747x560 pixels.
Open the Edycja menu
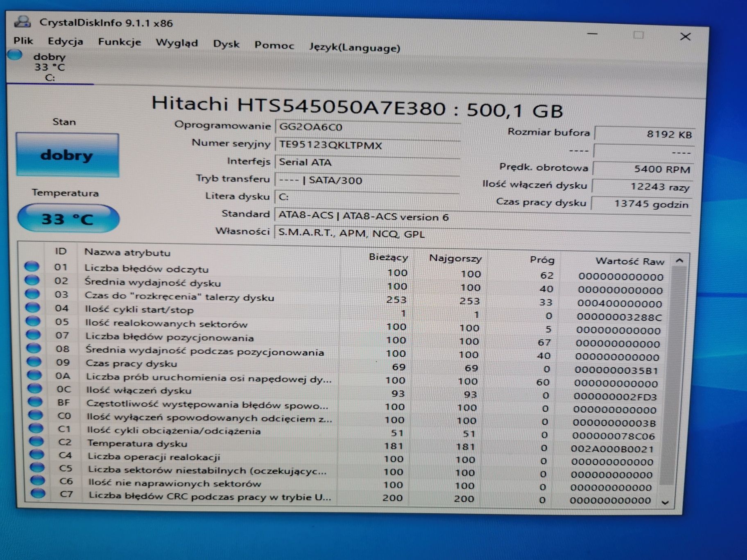pyautogui.click(x=66, y=41)
